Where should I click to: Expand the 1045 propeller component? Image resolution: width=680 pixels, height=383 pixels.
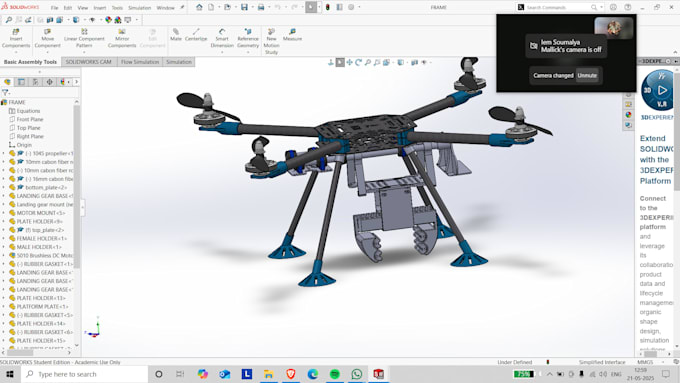3,153
